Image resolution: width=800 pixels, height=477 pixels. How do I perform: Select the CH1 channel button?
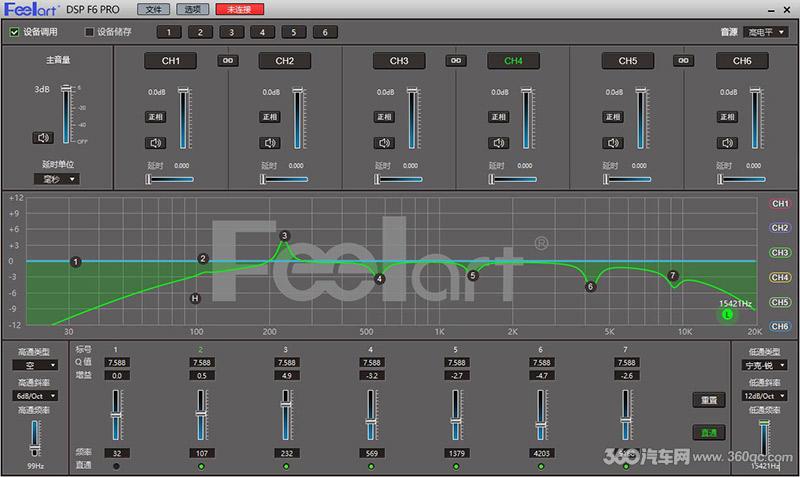tap(170, 61)
